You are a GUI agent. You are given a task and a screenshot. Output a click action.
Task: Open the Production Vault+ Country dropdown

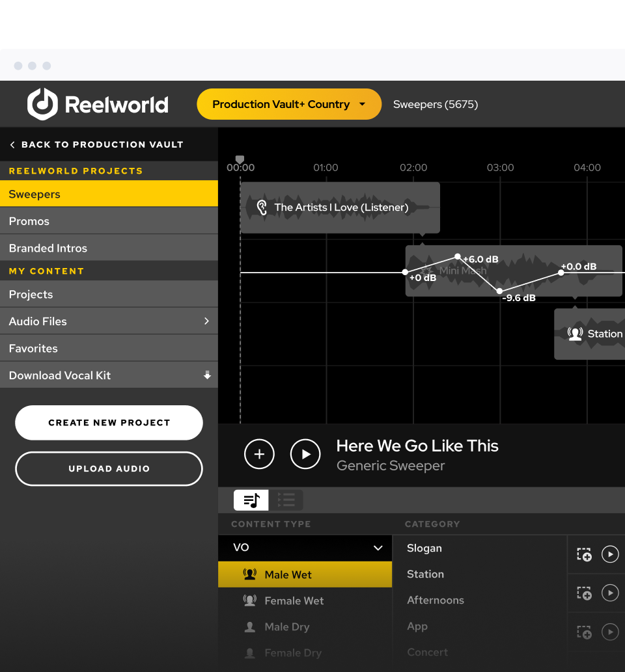[289, 104]
